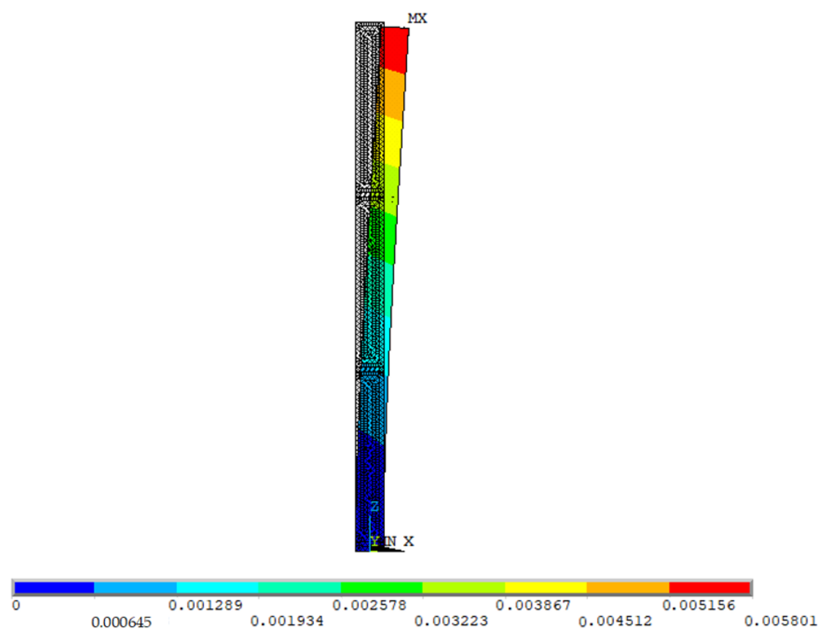Click the 0.002578 legend value

click(369, 605)
